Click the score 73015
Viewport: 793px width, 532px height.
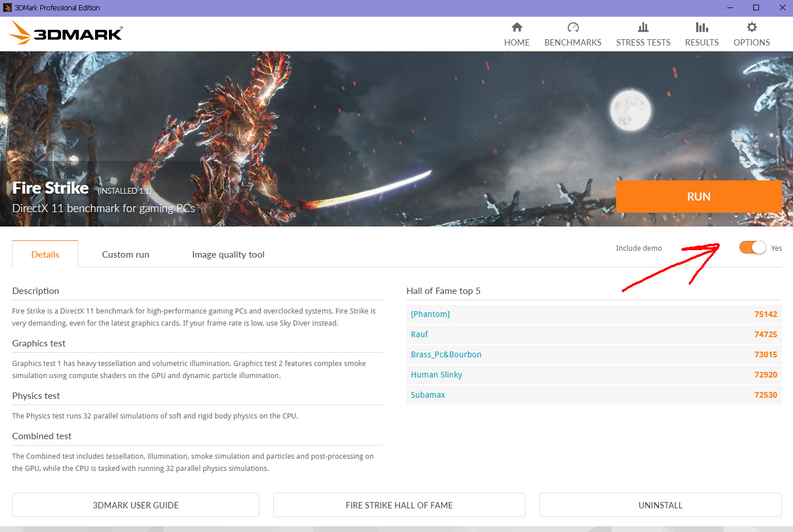[x=766, y=354]
